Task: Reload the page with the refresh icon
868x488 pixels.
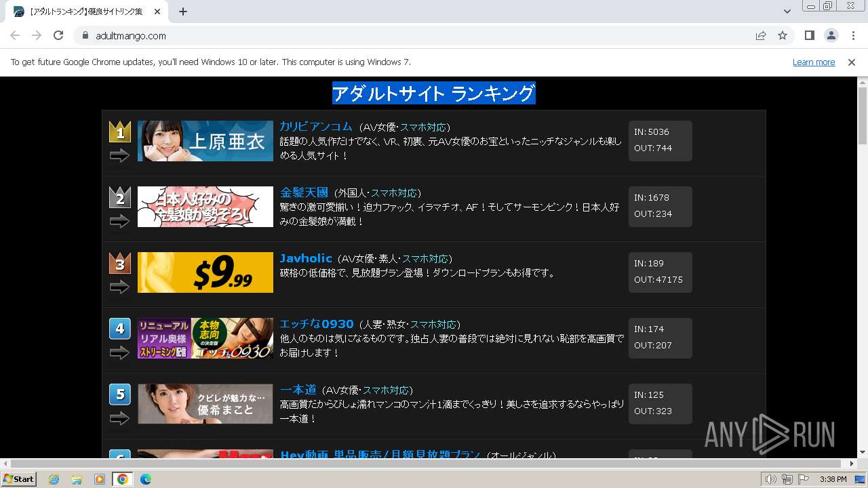Action: tap(58, 35)
